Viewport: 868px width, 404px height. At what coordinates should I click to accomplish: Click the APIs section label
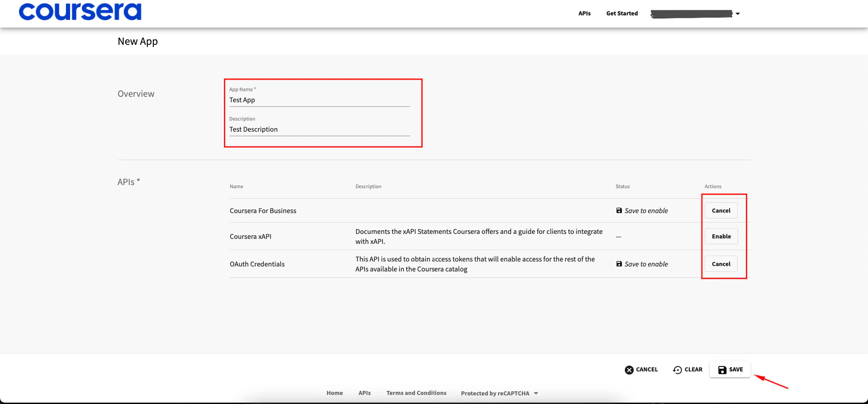tap(128, 182)
